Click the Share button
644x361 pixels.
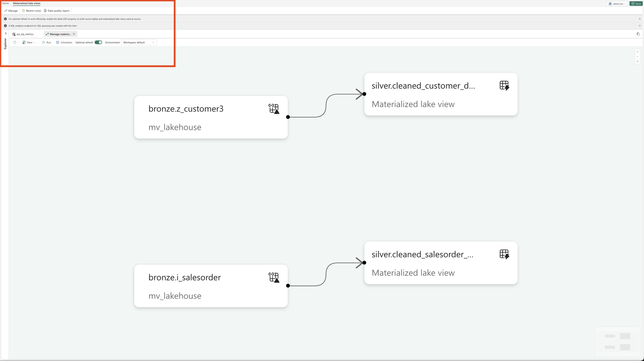click(636, 4)
